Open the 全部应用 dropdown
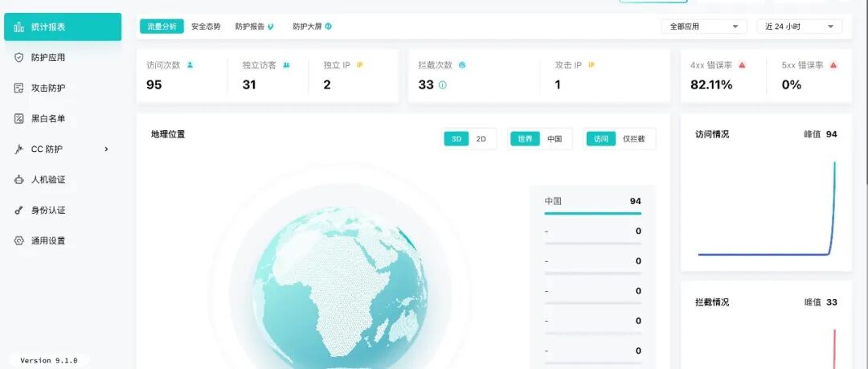The height and width of the screenshot is (369, 868). click(704, 27)
